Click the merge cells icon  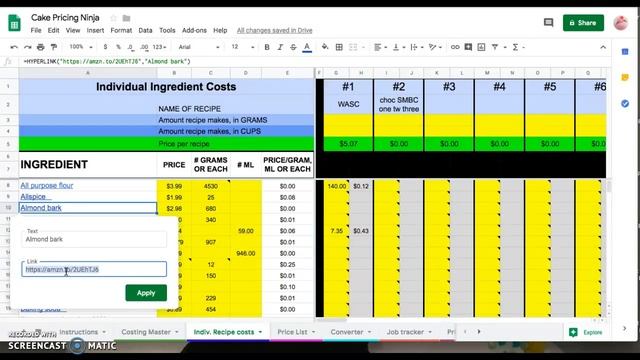click(x=353, y=47)
